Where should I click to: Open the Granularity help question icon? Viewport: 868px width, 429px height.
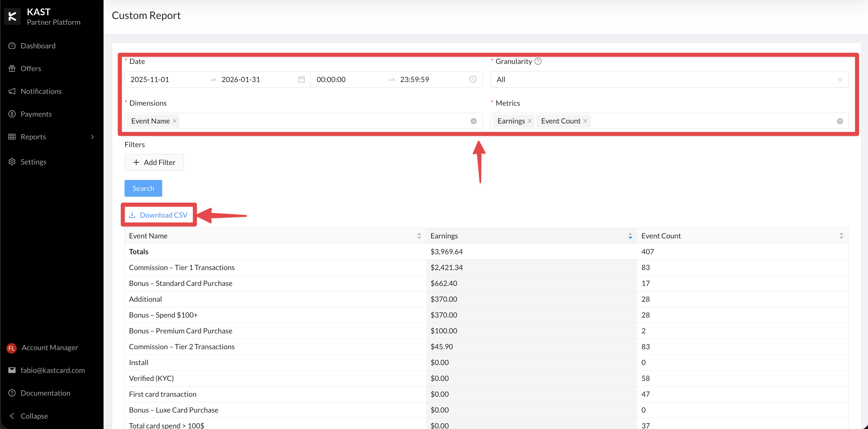coord(538,61)
